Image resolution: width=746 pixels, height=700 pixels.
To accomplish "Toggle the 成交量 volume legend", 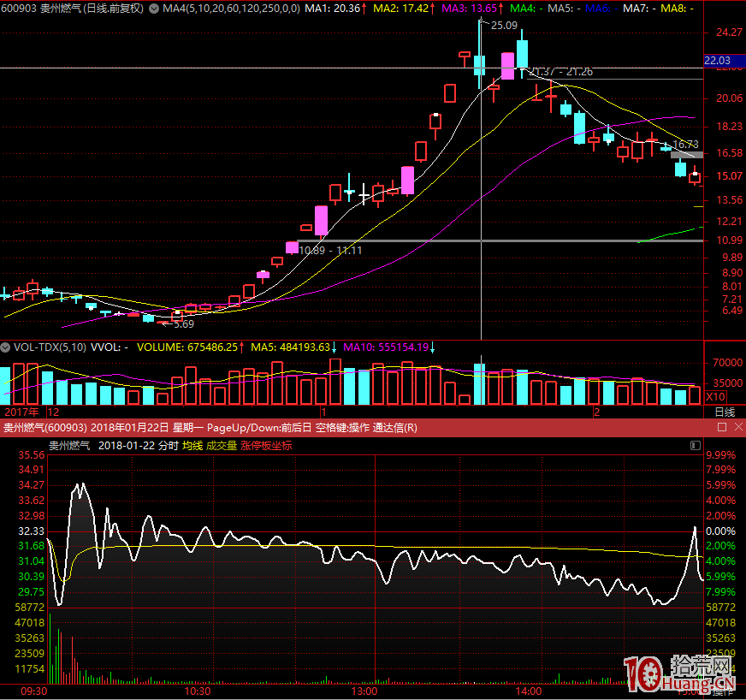I will coord(222,446).
